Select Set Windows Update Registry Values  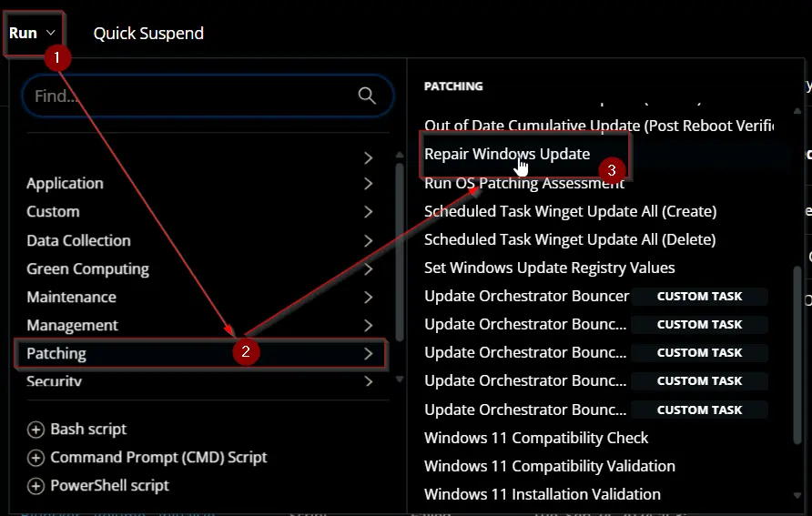pos(550,268)
